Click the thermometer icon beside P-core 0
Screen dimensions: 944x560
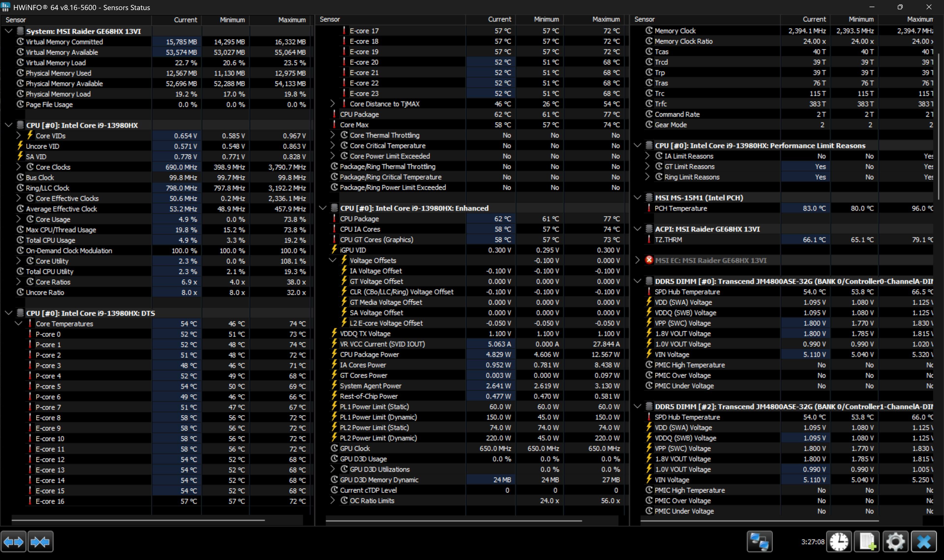[x=30, y=334]
